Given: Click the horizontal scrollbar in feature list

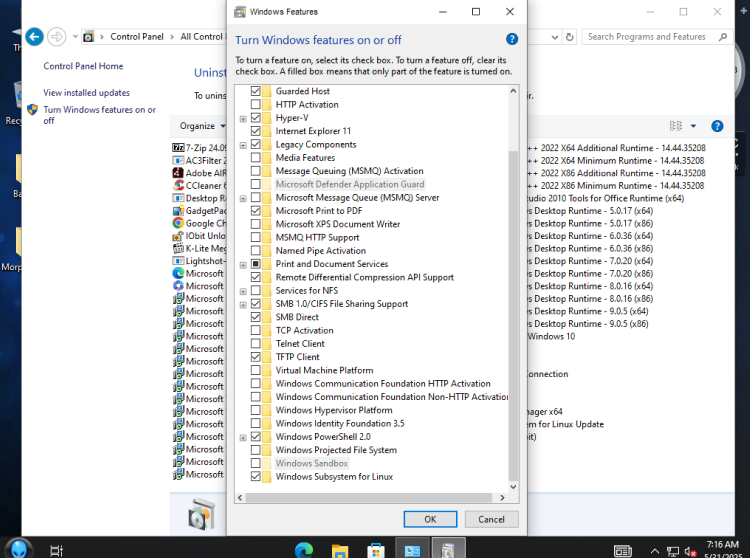Looking at the screenshot, I should click(368, 497).
